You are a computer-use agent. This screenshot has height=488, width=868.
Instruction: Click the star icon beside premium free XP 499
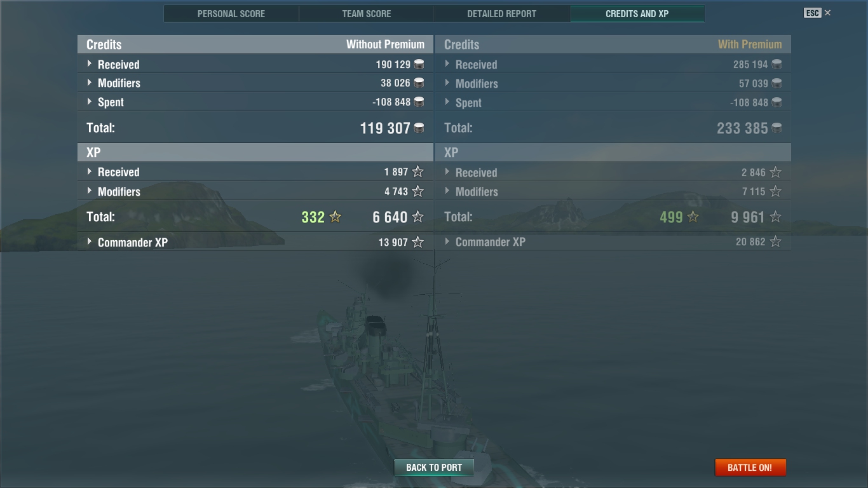point(693,217)
